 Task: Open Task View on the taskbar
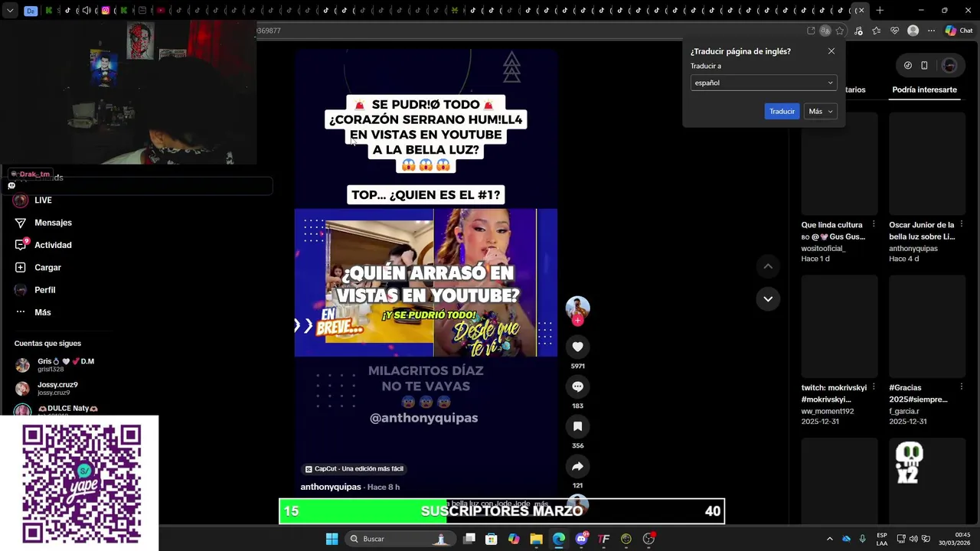click(x=469, y=539)
